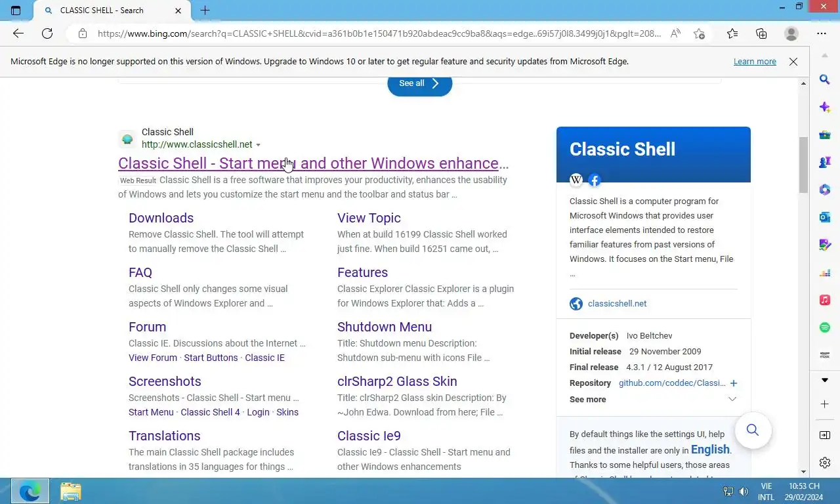840x504 pixels.
Task: Open classicshell.net link in info card
Action: click(617, 303)
